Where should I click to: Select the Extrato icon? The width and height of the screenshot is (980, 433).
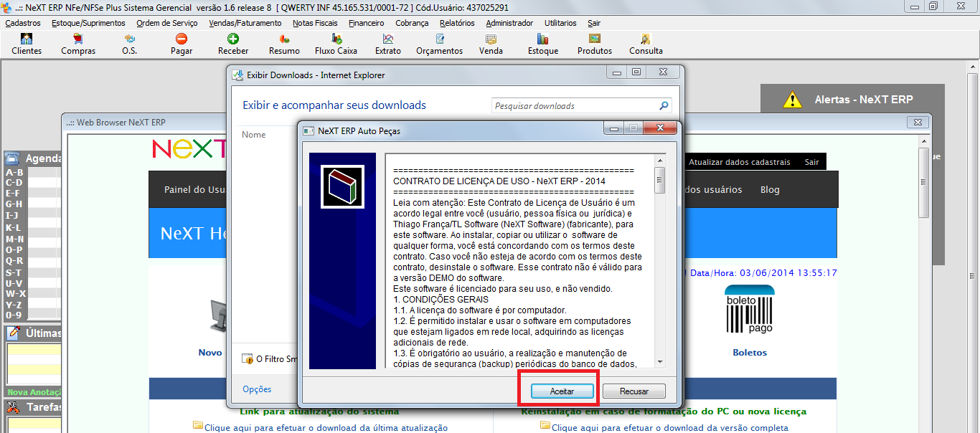[387, 43]
